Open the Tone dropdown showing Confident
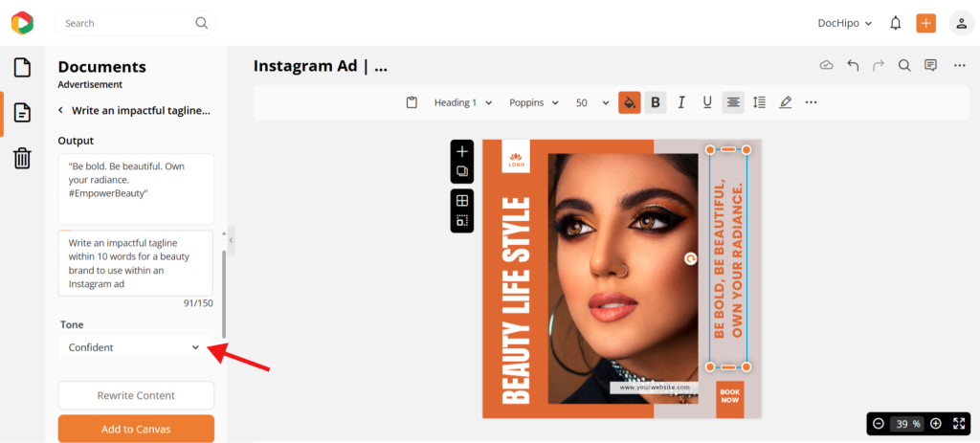The image size is (980, 443). (136, 347)
